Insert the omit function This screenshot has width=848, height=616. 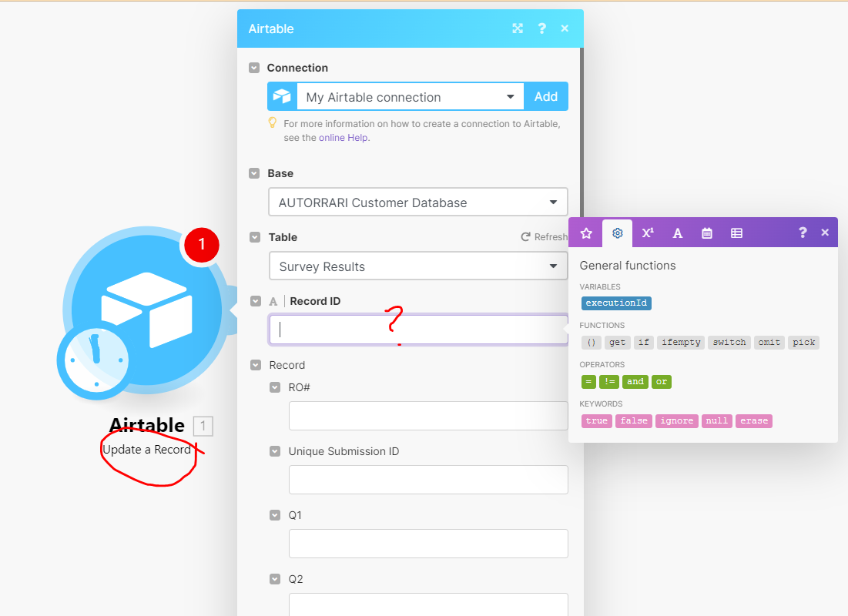(x=769, y=343)
